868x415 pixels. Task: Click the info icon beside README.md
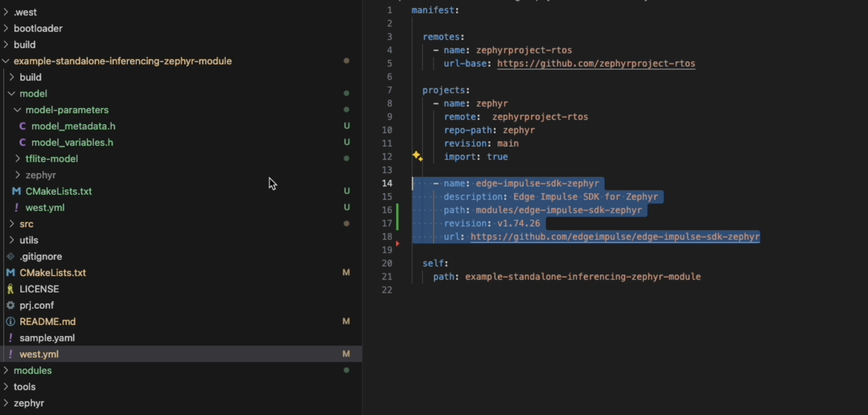click(x=10, y=322)
